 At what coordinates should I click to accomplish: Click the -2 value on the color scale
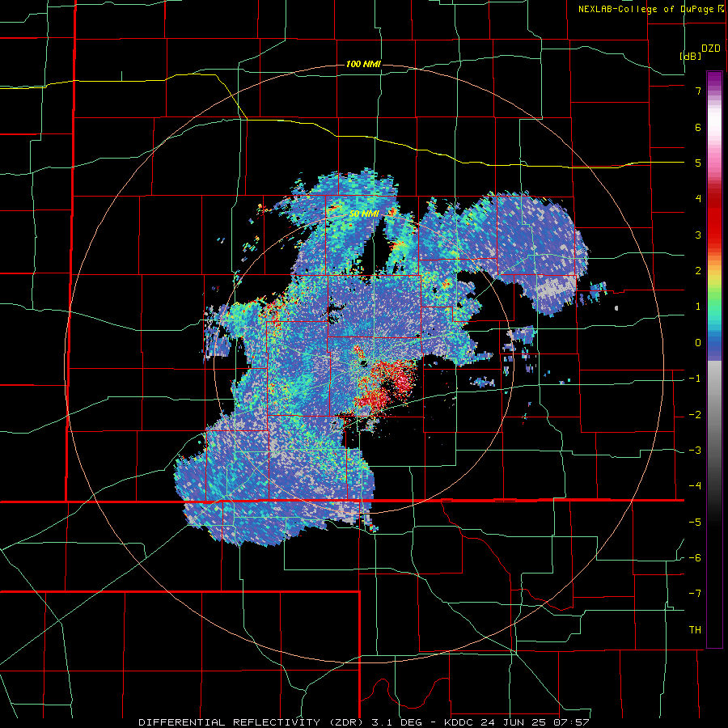click(695, 415)
